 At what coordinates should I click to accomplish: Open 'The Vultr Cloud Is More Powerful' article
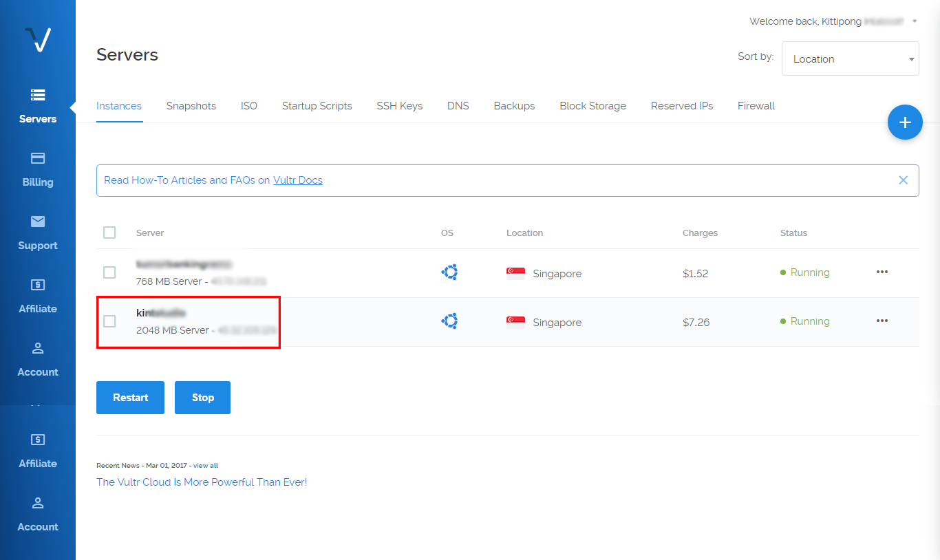202,482
